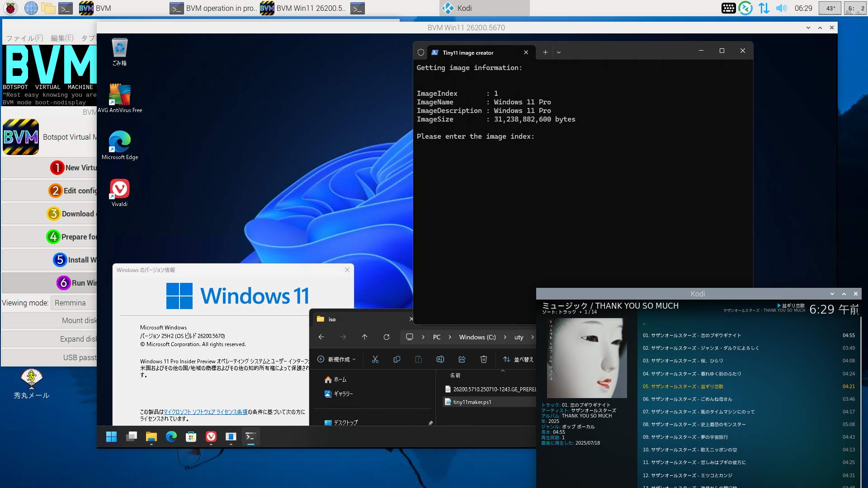Click the Share icon in Explorer toolbar

tap(462, 359)
